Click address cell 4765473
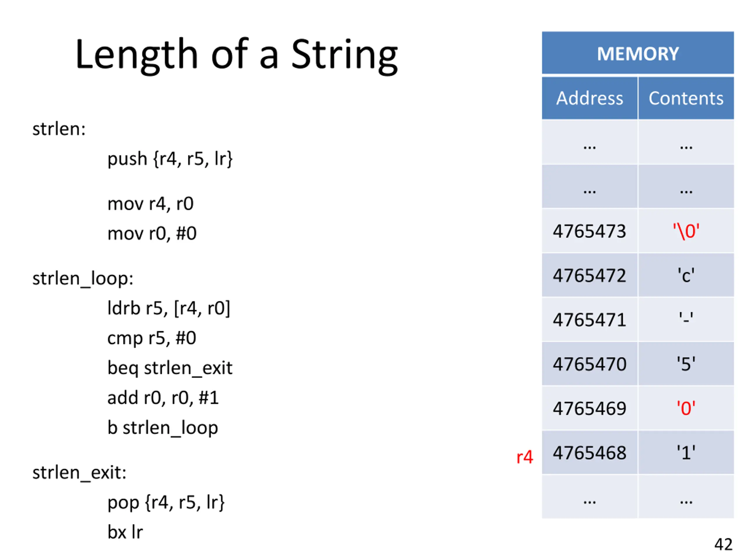The image size is (747, 560). 590,231
